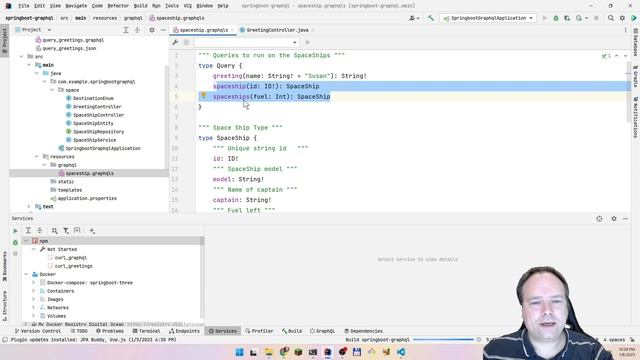The image size is (640, 360).
Task: Open SpaceShipController in the Project tree
Action: 98,115
